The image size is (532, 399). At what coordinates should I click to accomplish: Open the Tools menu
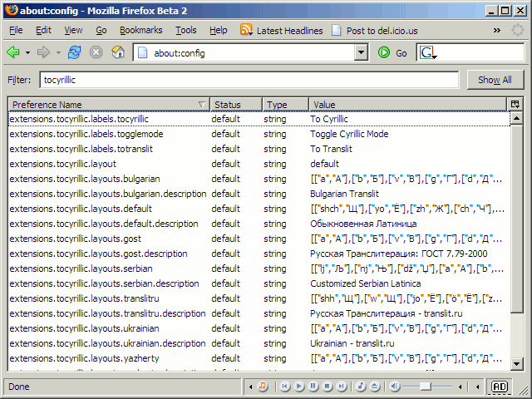tap(186, 30)
